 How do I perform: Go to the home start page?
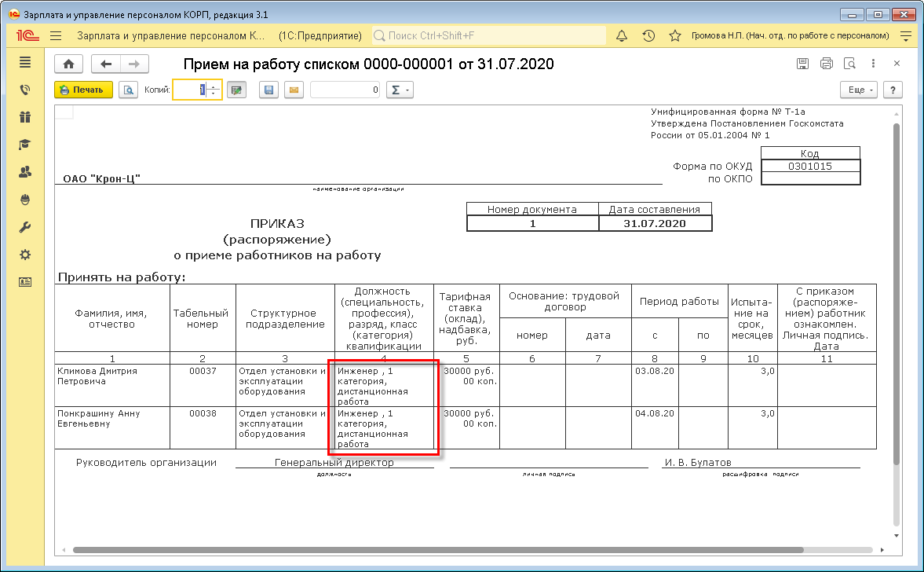pos(68,64)
